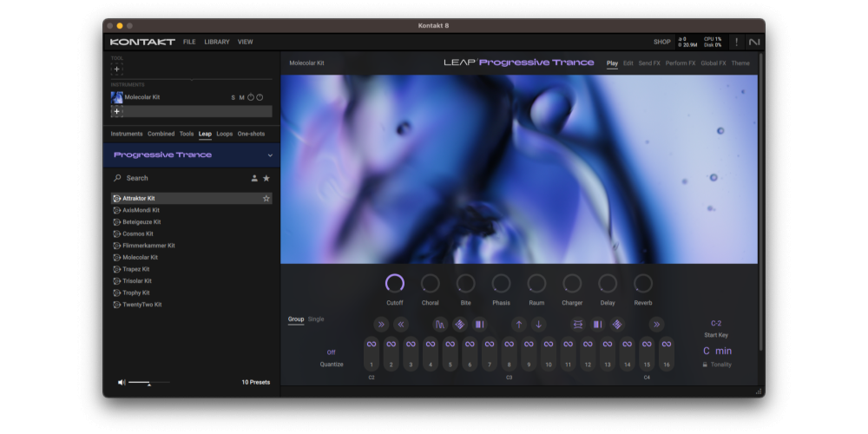The width and height of the screenshot is (868, 434).
Task: Switch to Group mode
Action: pyautogui.click(x=296, y=319)
